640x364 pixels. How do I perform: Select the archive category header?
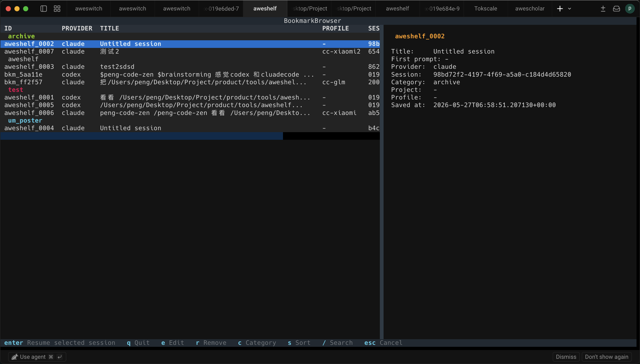tap(22, 36)
